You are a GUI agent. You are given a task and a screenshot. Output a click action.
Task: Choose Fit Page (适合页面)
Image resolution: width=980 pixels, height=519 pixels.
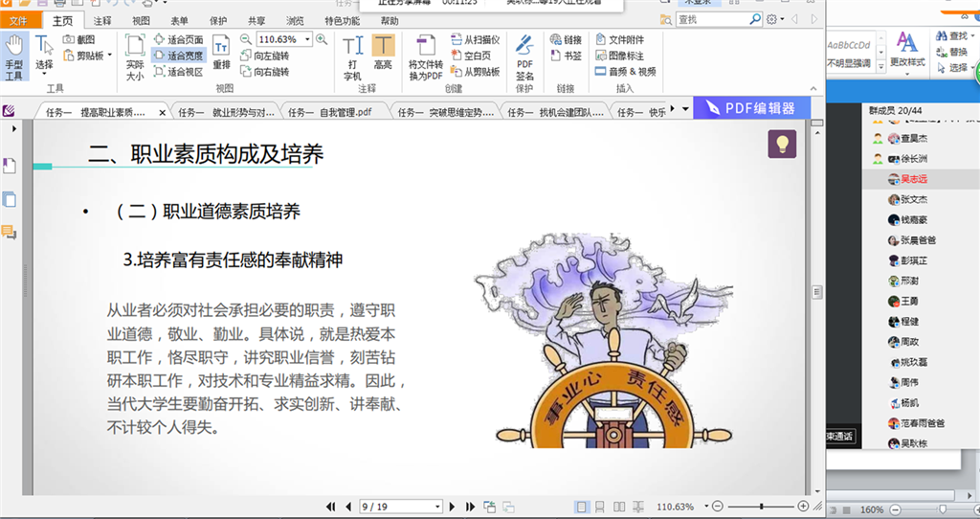[179, 39]
